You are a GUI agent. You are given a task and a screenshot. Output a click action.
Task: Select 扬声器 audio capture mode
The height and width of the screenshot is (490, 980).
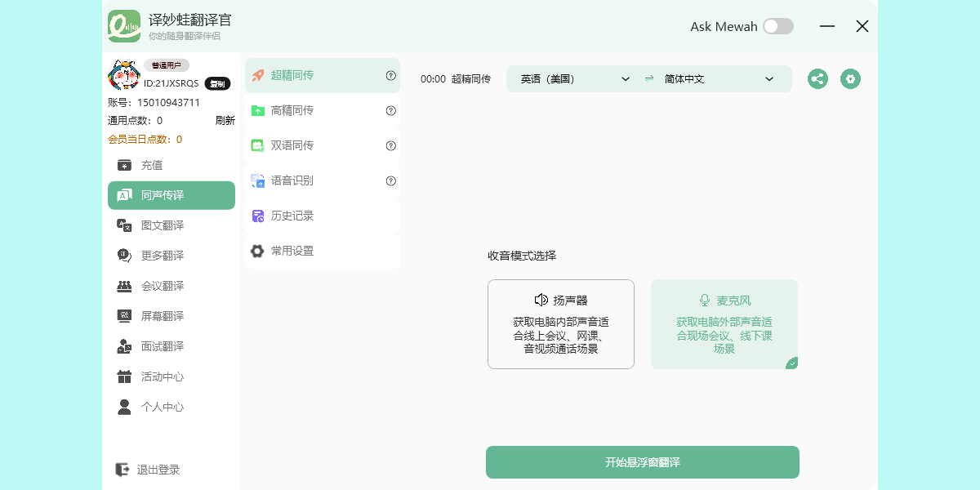tap(560, 324)
